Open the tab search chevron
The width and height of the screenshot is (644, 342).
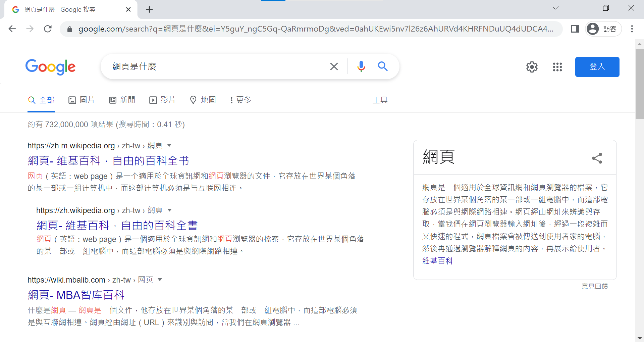pos(555,8)
